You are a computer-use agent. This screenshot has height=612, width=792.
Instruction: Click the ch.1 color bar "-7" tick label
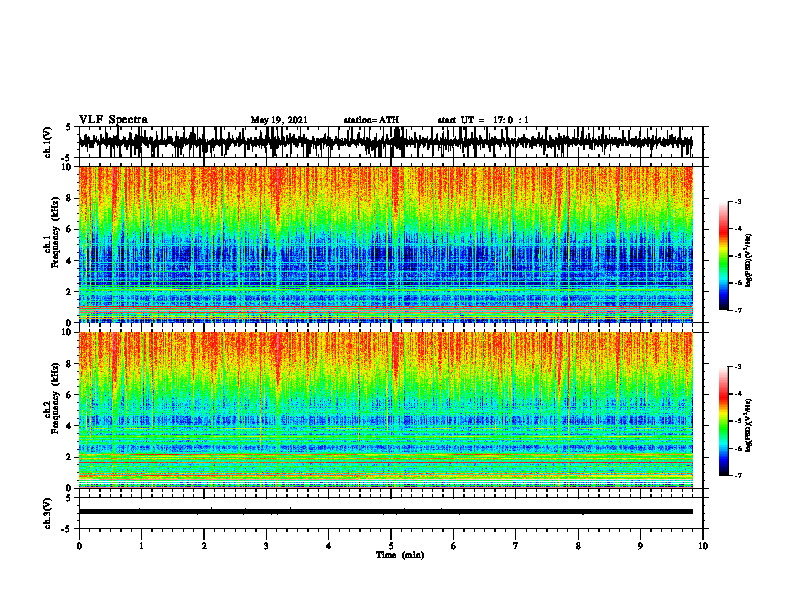coord(738,310)
